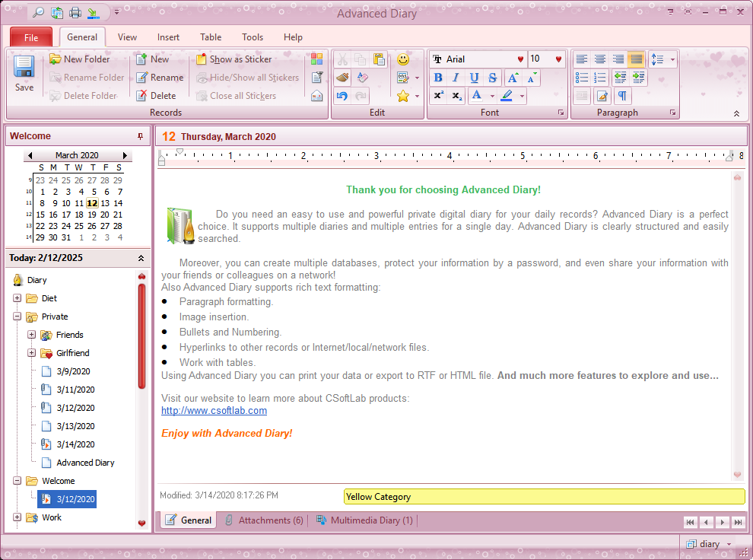Open the Table ribbon tab
This screenshot has height=560, width=753.
point(211,37)
